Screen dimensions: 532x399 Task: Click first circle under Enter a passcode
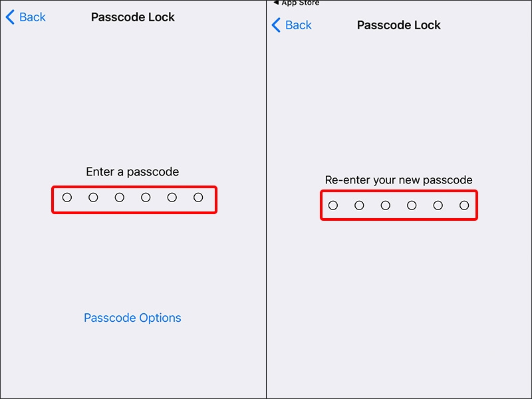[67, 198]
